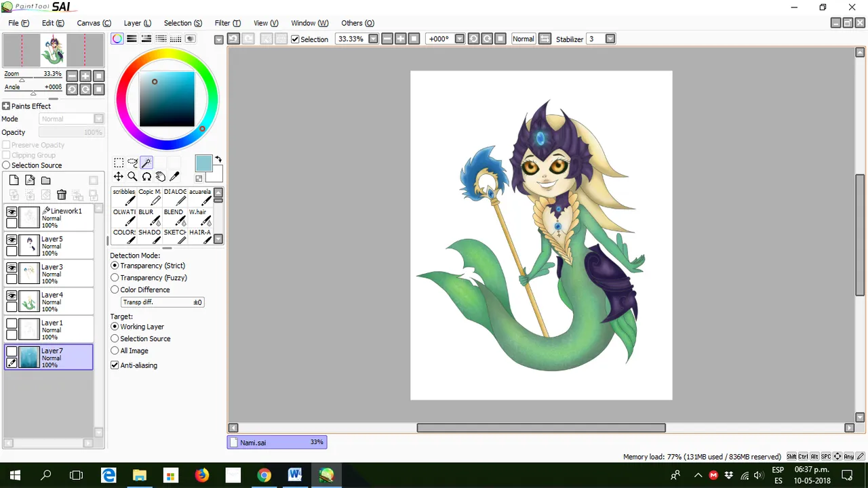
Task: Expand the Paints Effect section
Action: pos(6,106)
